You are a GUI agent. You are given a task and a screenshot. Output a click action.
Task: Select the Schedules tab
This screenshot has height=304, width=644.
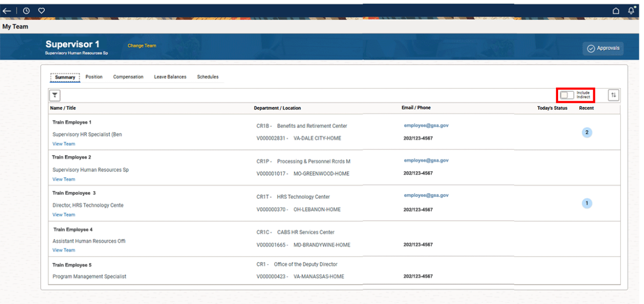pos(208,77)
